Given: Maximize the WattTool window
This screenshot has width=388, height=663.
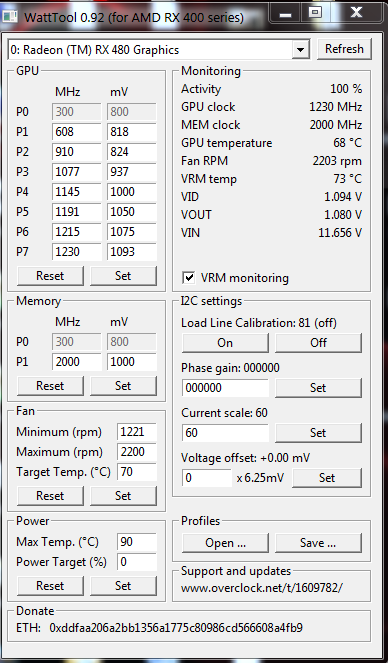Looking at the screenshot, I should pyautogui.click(x=316, y=12).
